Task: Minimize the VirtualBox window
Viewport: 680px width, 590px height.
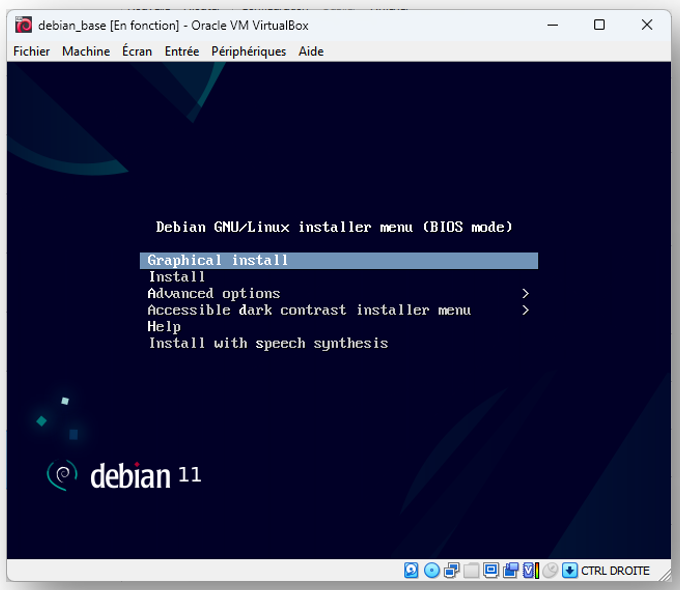Action: [x=552, y=25]
